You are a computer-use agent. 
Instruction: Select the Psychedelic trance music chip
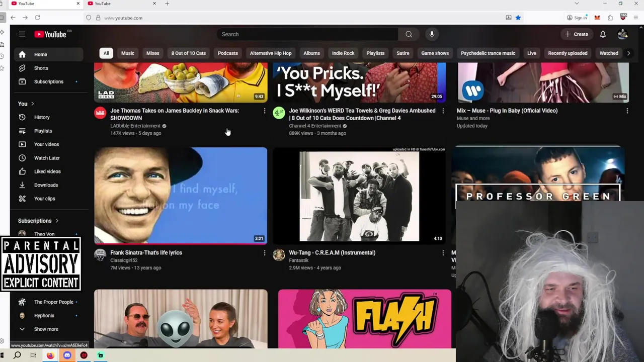click(x=488, y=53)
